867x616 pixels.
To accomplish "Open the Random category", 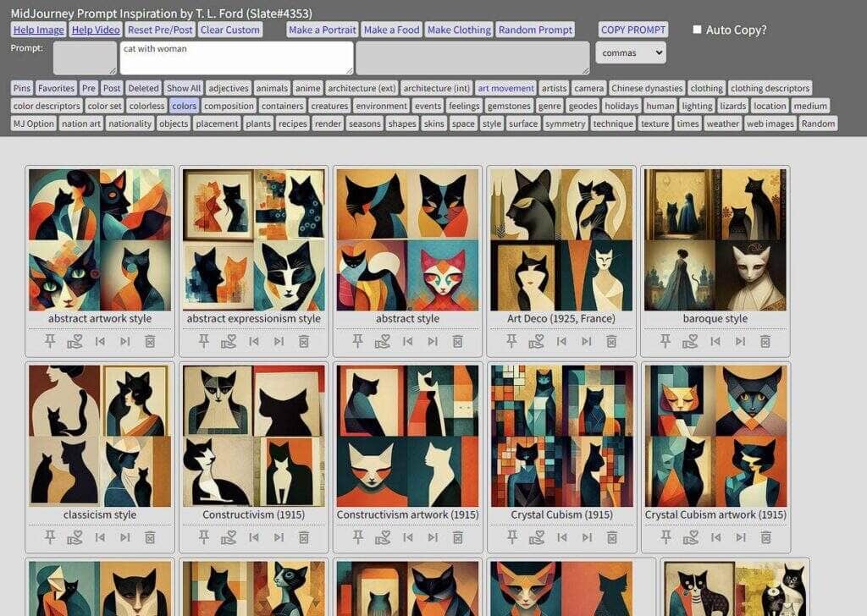I will coord(819,124).
